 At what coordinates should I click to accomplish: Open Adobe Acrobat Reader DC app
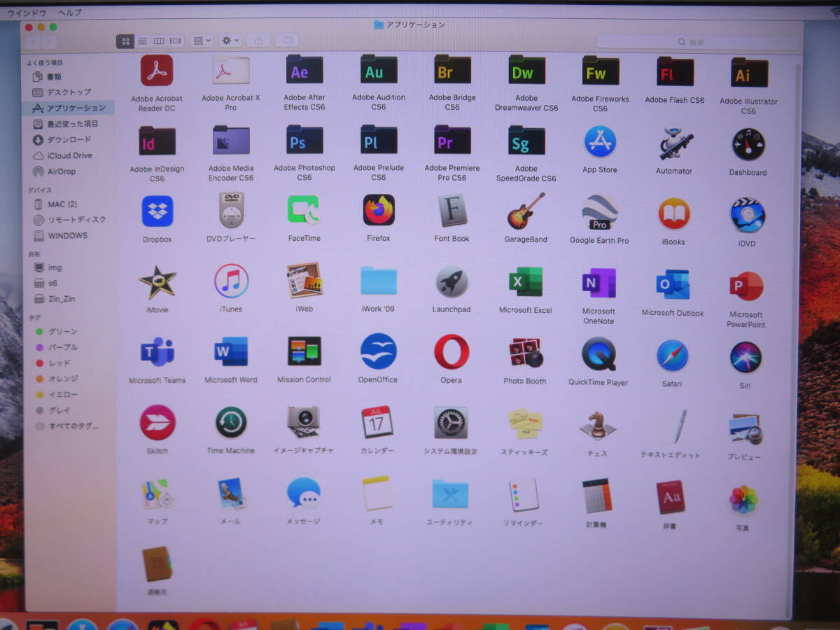pyautogui.click(x=157, y=71)
